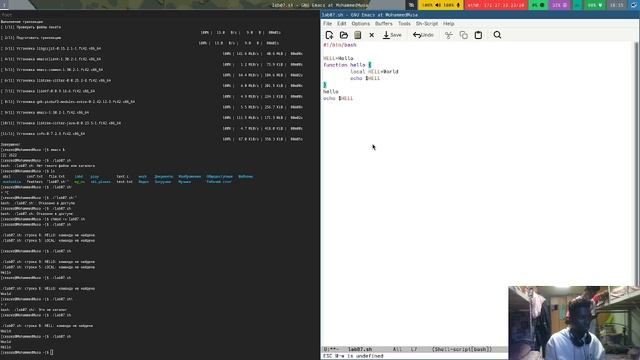Click the yellow volume indicator in status bar

441,5
